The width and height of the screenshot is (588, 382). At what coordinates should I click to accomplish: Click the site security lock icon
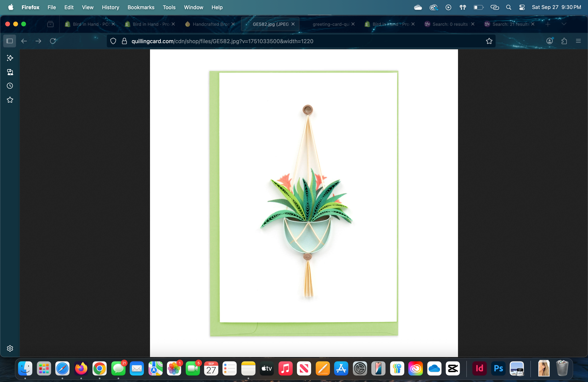124,41
